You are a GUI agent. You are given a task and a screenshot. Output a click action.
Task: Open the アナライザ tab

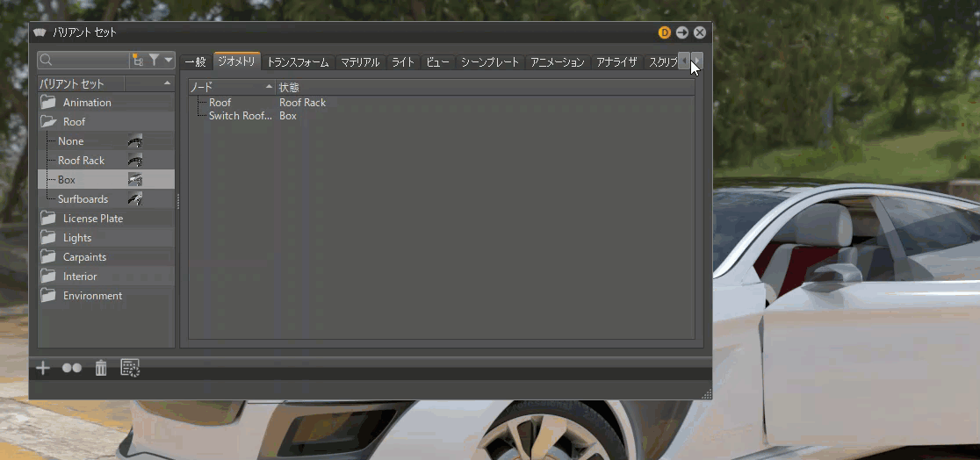coord(616,61)
